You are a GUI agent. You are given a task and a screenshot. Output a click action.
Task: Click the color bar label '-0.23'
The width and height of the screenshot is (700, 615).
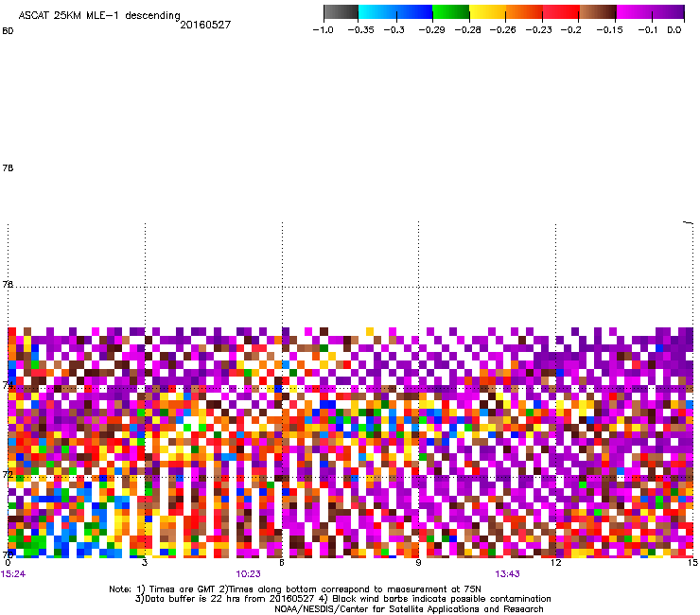point(539,30)
